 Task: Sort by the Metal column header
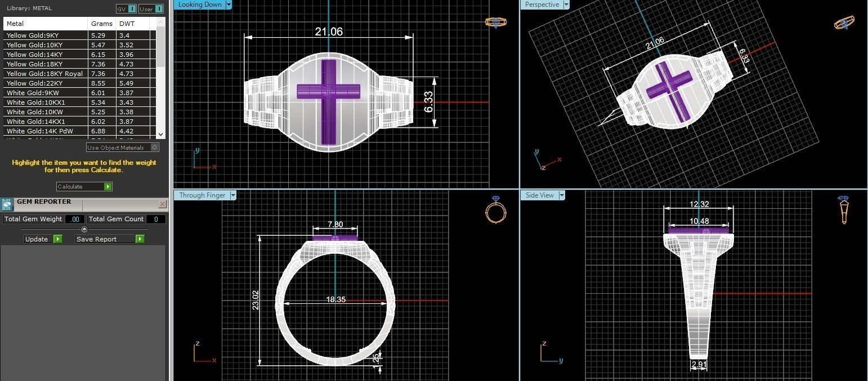46,24
